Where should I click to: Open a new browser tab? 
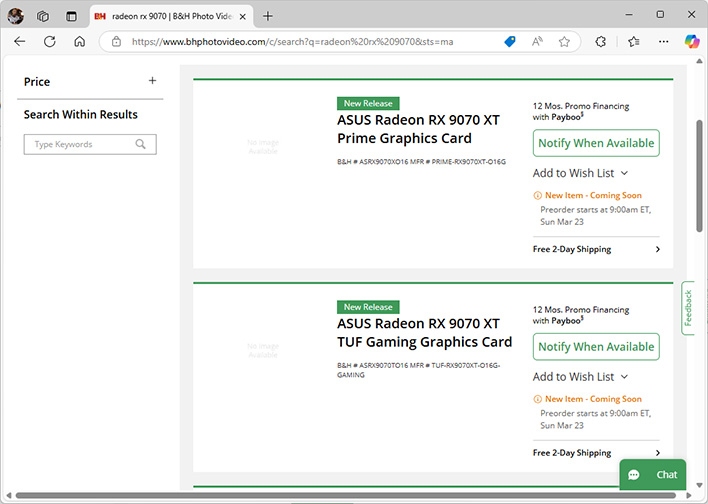(268, 16)
